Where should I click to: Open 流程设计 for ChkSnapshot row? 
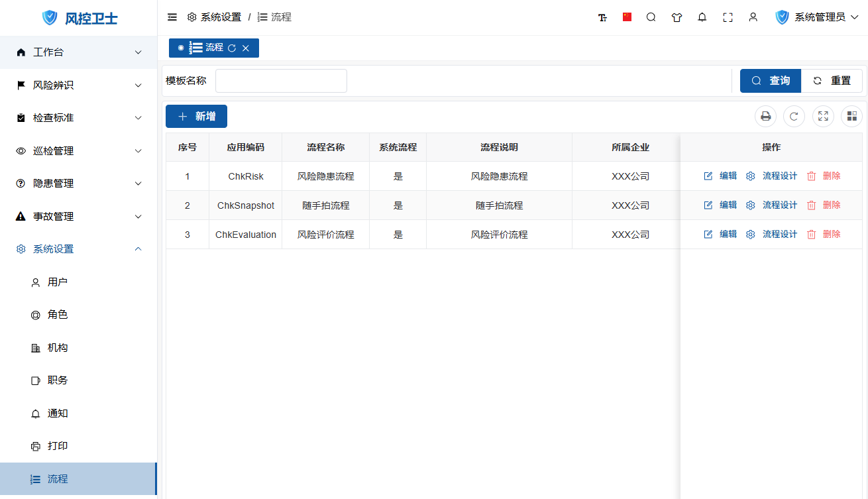pos(772,205)
